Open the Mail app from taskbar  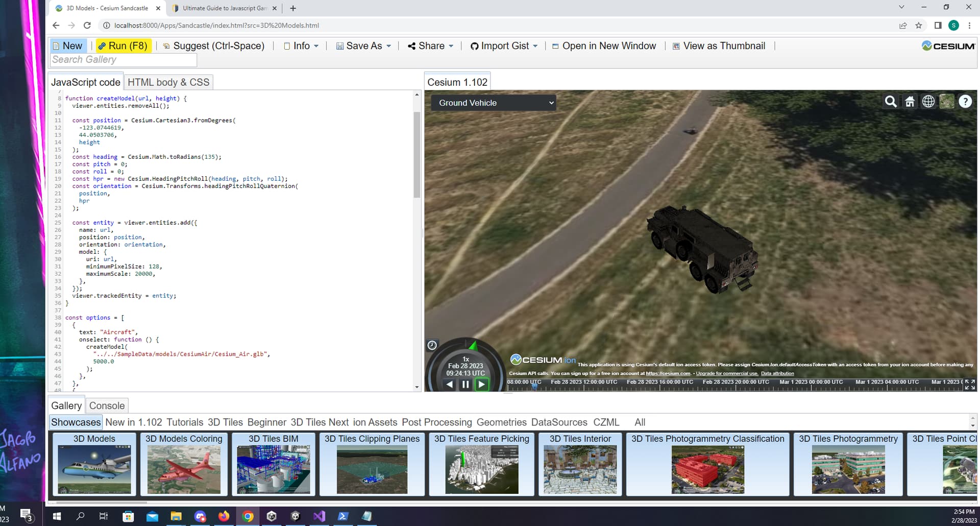pos(152,516)
